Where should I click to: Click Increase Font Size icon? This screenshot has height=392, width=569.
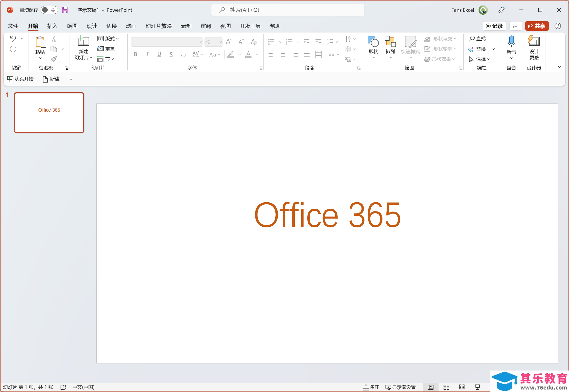(x=229, y=42)
